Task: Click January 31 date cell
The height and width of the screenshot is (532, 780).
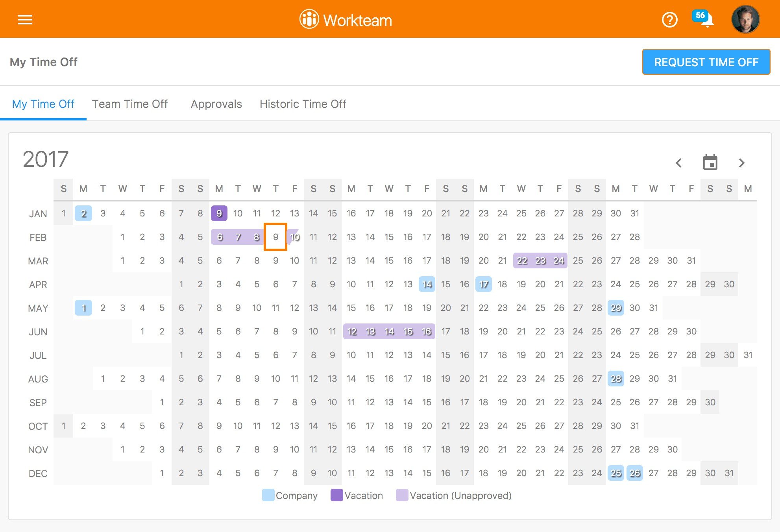Action: tap(635, 213)
